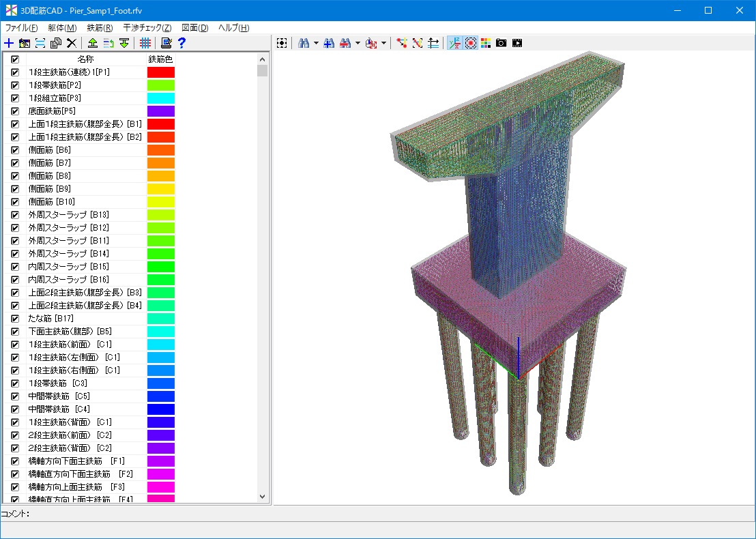Viewport: 756px width, 539px height.
Task: Uncheck the 外周スターラップ [B13] checkbox
Action: pyautogui.click(x=15, y=214)
